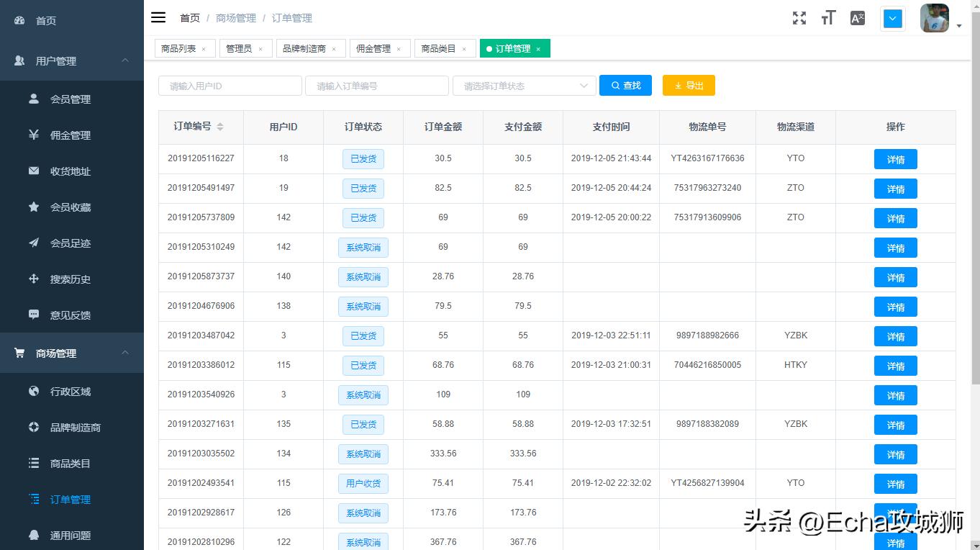Close the 订单管理 active tab
This screenshot has width=980, height=550.
(538, 49)
